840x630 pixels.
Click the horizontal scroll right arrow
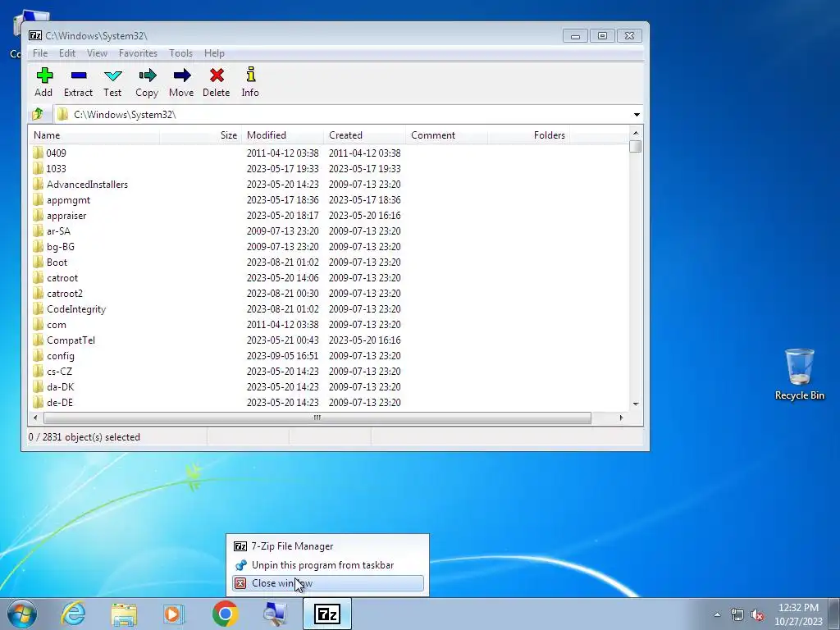click(621, 418)
